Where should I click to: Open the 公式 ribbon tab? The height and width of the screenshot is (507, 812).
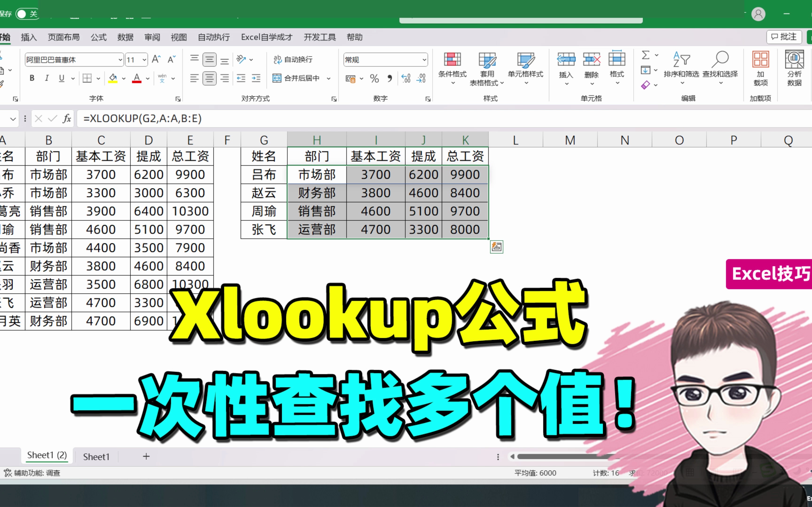point(98,37)
